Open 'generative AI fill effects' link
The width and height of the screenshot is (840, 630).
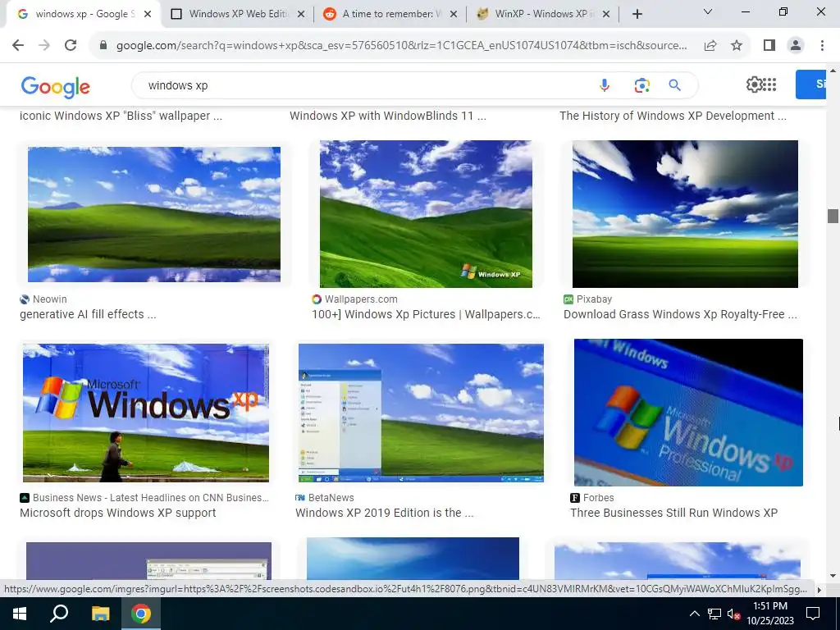(x=88, y=314)
